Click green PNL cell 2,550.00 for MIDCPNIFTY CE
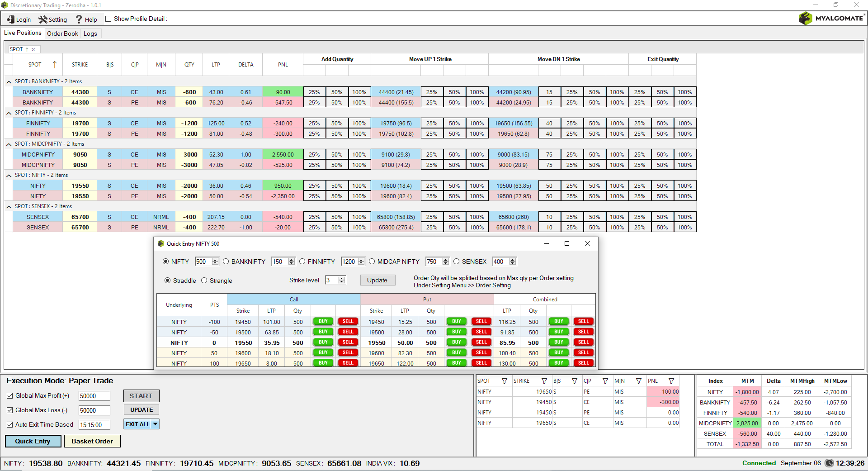This screenshot has width=868, height=471. [283, 155]
